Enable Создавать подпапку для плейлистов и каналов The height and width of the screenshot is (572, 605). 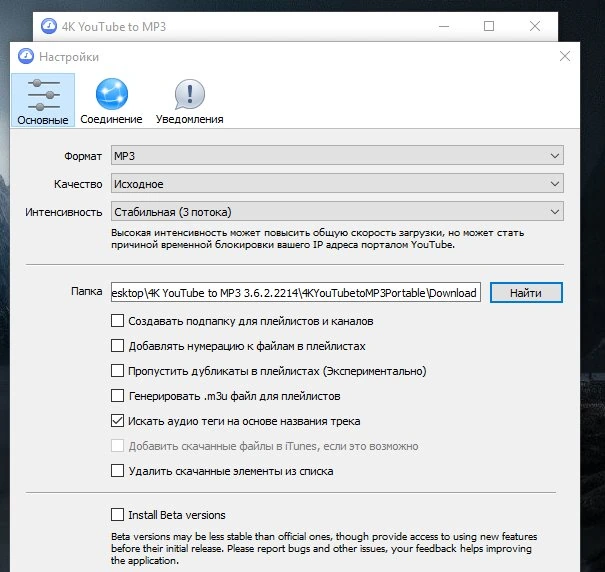(117, 321)
